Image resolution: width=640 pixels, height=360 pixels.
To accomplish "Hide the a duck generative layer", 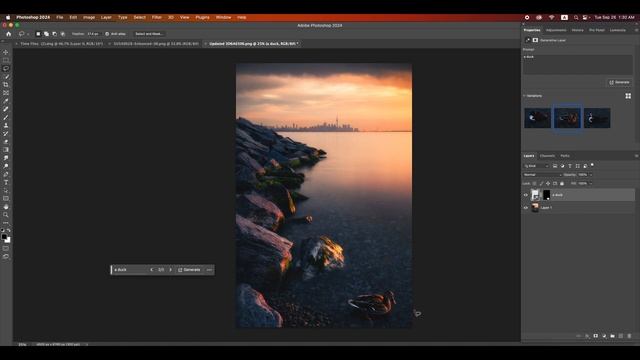I will tap(526, 195).
